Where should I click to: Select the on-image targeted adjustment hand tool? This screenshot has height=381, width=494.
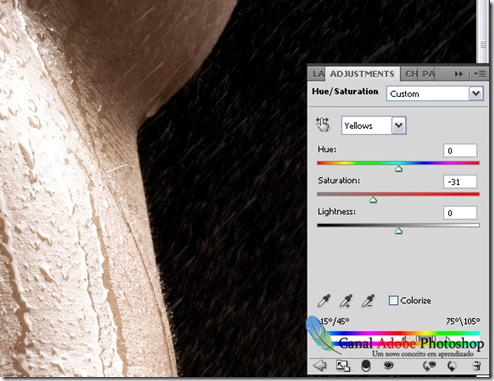(x=323, y=125)
